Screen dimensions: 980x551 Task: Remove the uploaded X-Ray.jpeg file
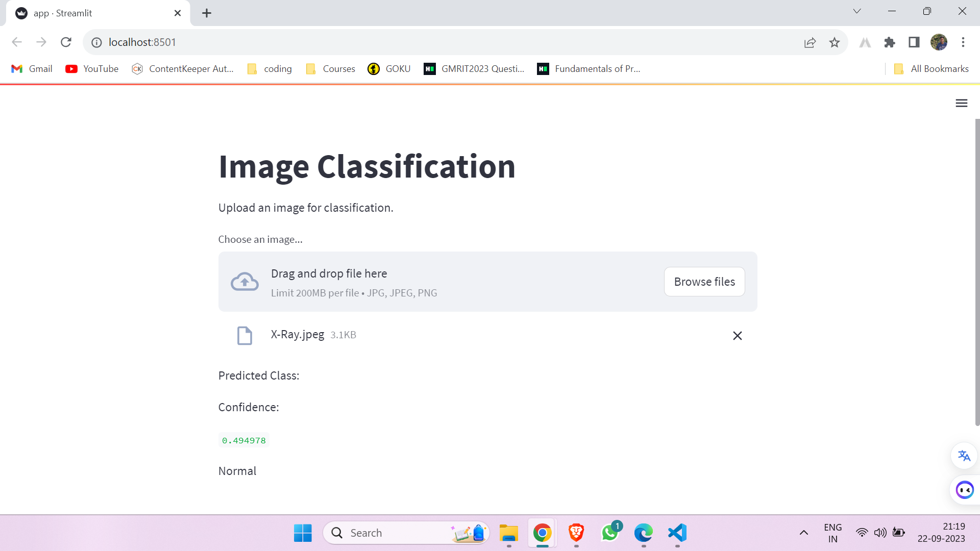tap(737, 336)
